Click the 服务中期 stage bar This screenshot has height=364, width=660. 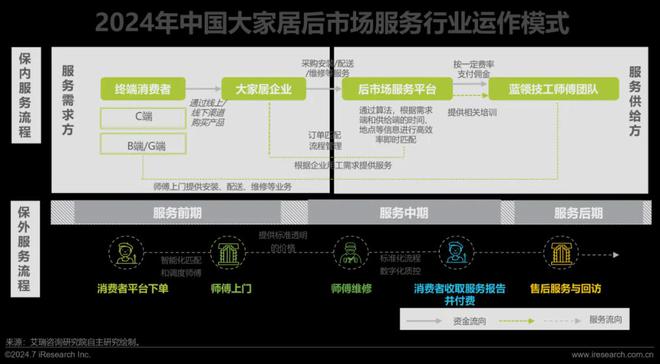point(404,213)
